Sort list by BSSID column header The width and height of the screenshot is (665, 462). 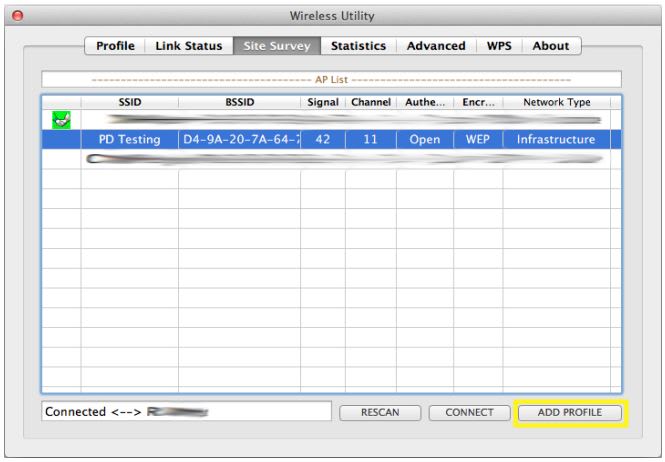(x=239, y=102)
